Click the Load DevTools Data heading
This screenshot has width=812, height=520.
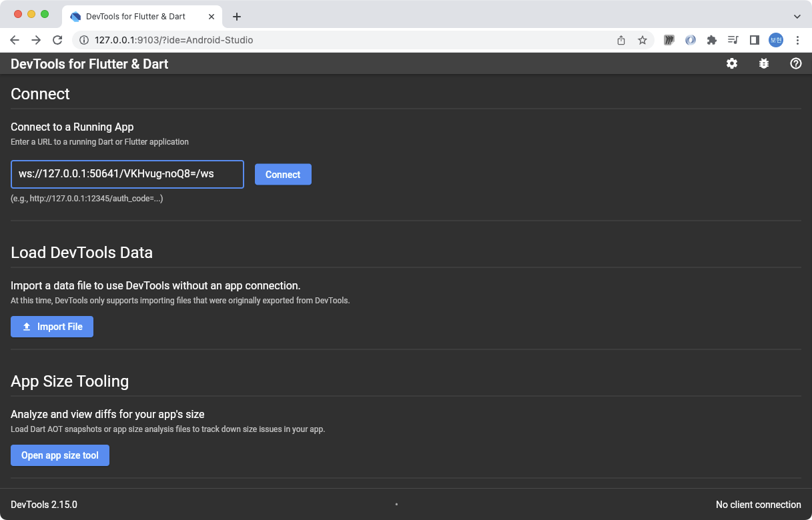click(x=81, y=253)
